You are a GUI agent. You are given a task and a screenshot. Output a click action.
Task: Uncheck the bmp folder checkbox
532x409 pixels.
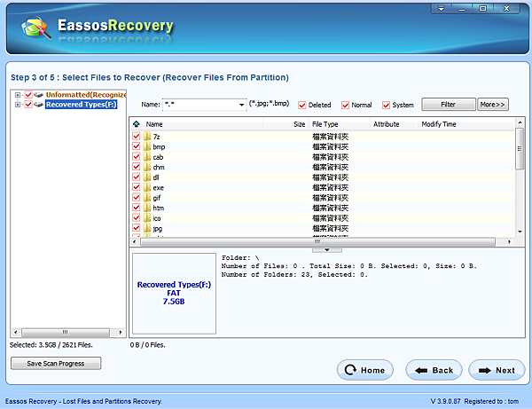coord(136,146)
